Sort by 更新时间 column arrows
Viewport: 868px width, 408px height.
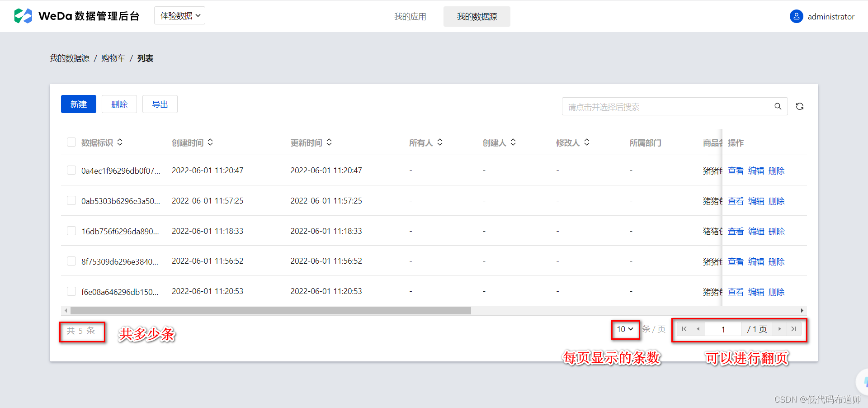pos(329,142)
